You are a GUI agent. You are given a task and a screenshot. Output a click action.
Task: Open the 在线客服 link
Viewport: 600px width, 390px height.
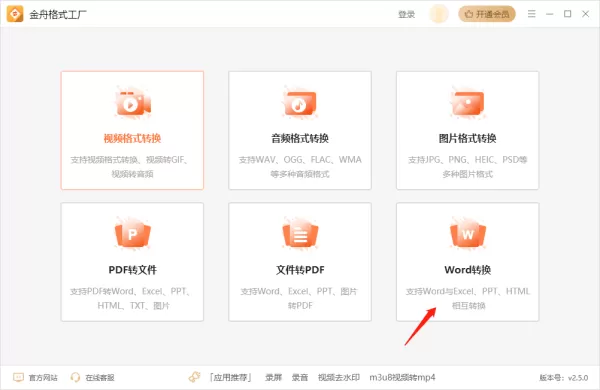[100, 378]
